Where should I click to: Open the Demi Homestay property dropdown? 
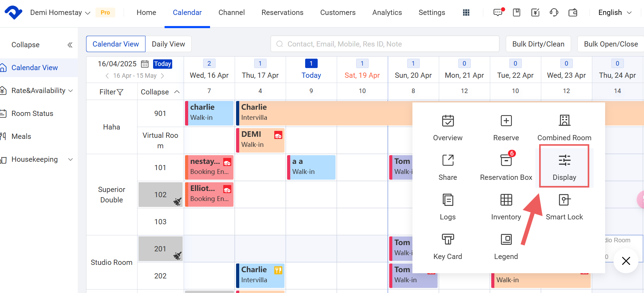click(x=60, y=12)
